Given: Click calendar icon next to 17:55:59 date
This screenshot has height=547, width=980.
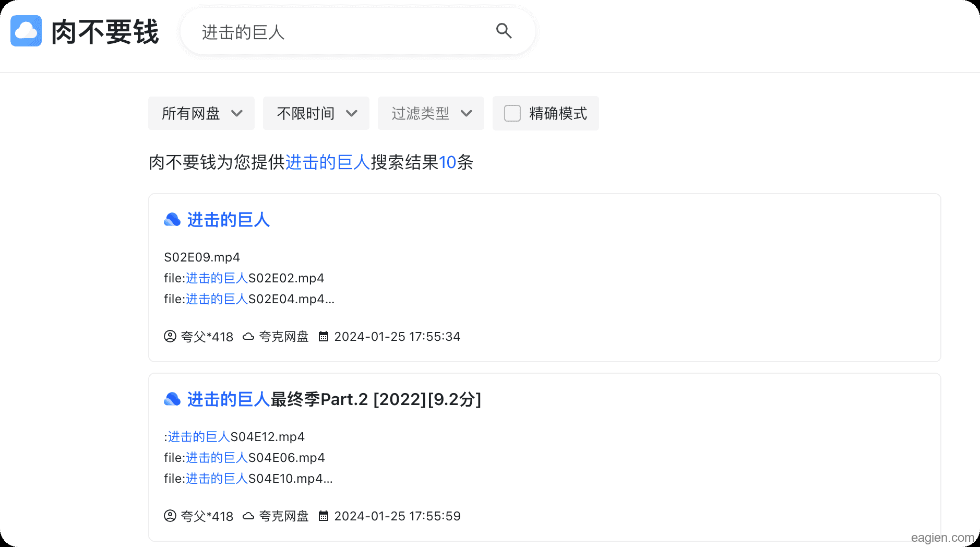Looking at the screenshot, I should point(324,516).
